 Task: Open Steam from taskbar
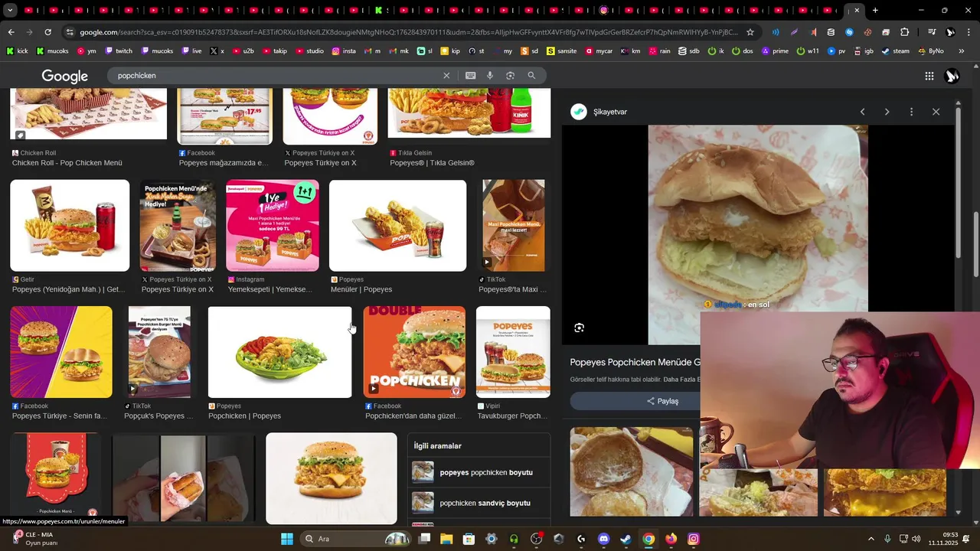click(x=626, y=539)
